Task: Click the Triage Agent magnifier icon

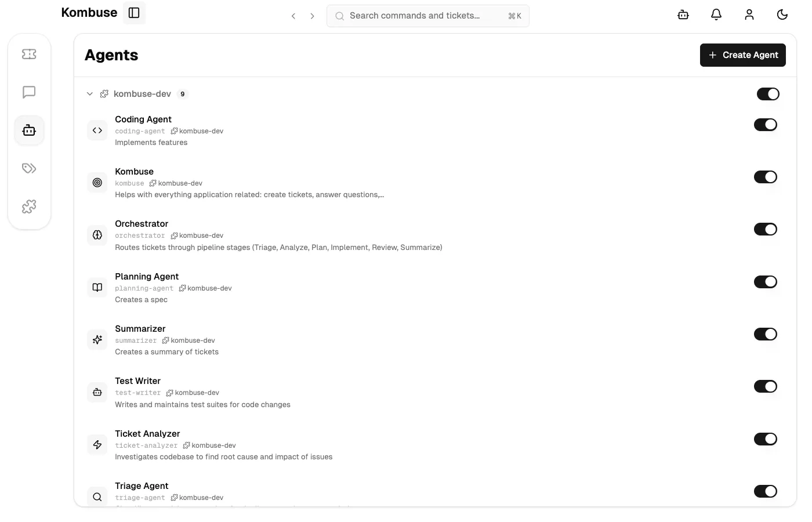Action: click(x=97, y=496)
